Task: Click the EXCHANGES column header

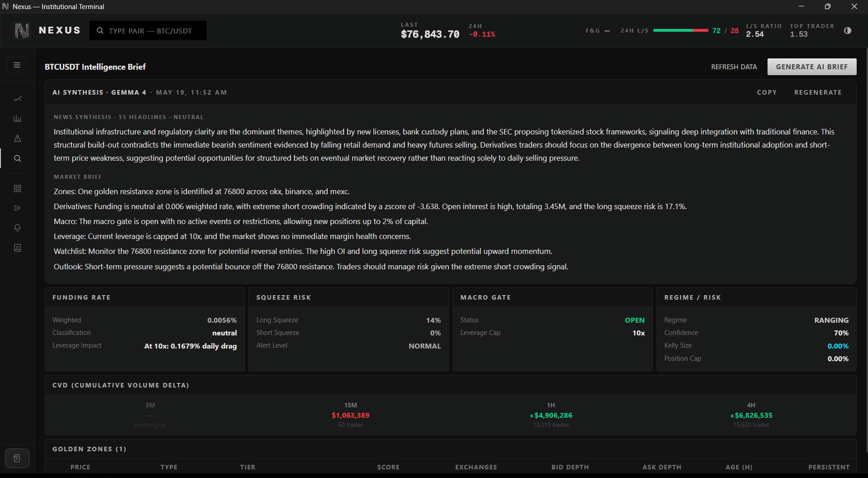Action: [x=476, y=467]
